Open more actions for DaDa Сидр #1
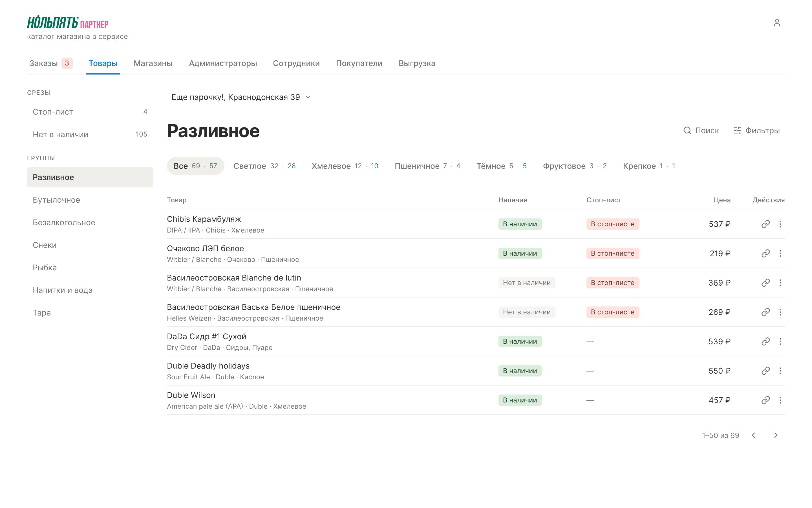 point(780,341)
